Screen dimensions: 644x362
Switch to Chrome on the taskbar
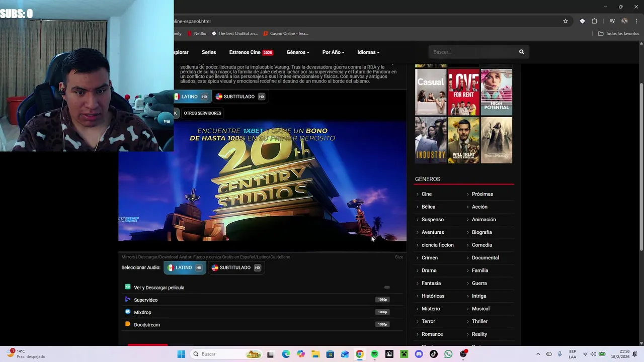click(360, 354)
